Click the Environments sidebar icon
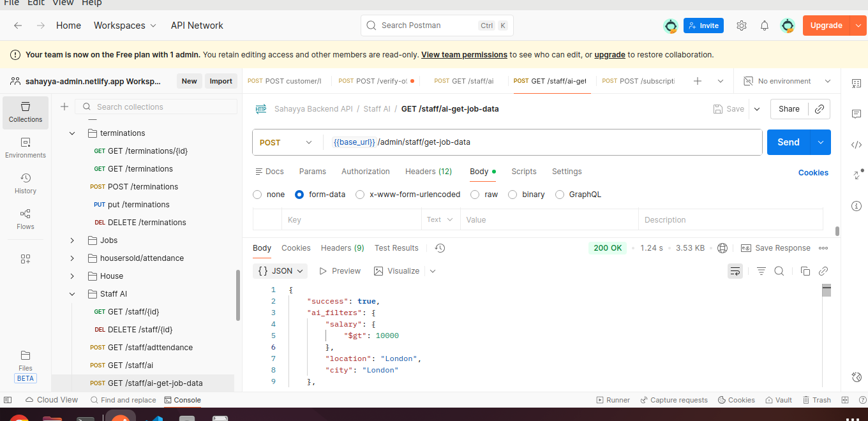The height and width of the screenshot is (421, 868). [26, 147]
